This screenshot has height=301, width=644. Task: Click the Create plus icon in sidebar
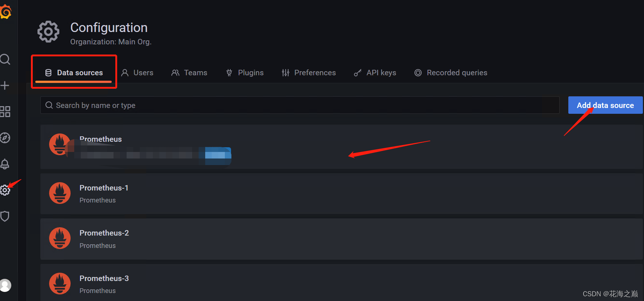pyautogui.click(x=5, y=85)
